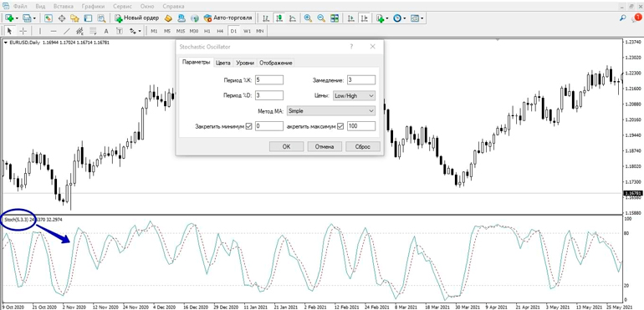The height and width of the screenshot is (310, 644).
Task: Click the Сброс reset button
Action: tap(363, 146)
